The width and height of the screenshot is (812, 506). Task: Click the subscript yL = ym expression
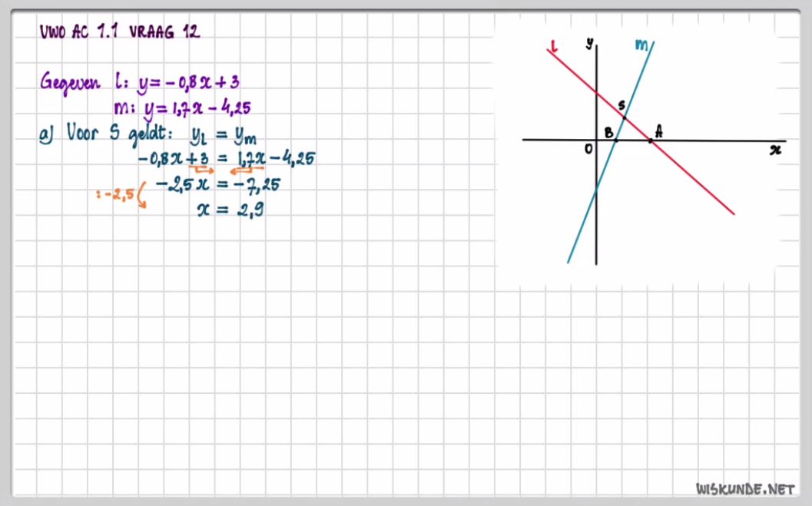(x=223, y=136)
